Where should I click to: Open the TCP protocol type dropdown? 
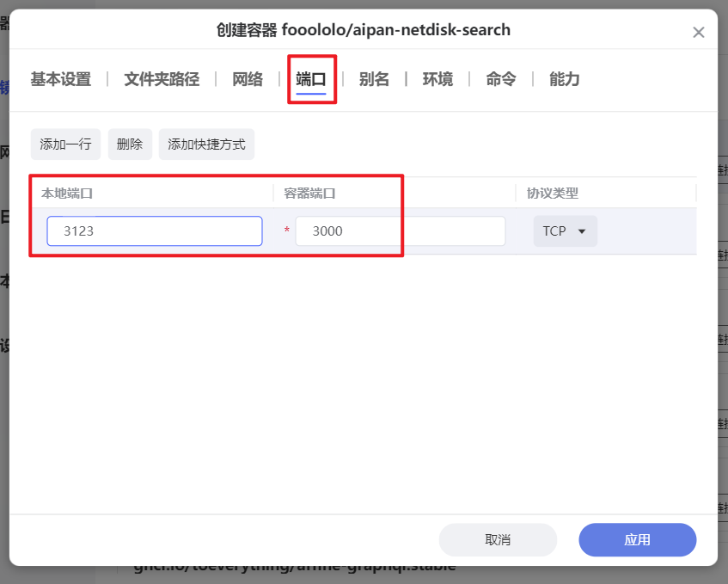tap(565, 231)
